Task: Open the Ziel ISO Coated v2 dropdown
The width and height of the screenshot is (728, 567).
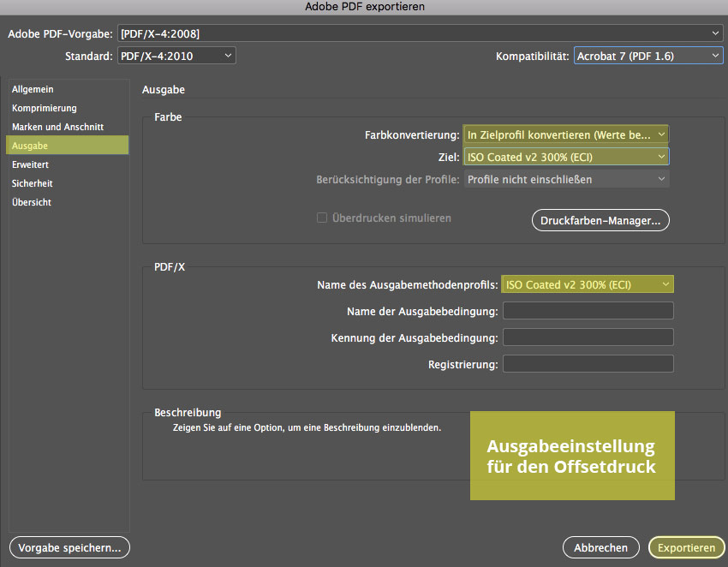Action: 566,157
